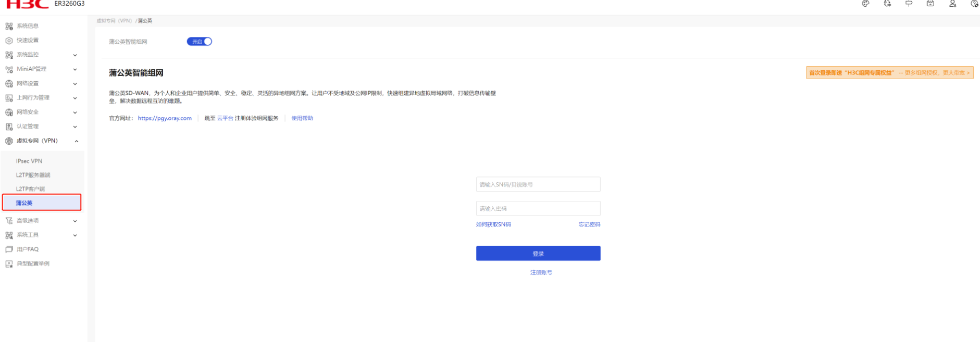The width and height of the screenshot is (980, 342).
Task: Click the 虚拟专网 (VPN) breadcrumb
Action: (114, 21)
